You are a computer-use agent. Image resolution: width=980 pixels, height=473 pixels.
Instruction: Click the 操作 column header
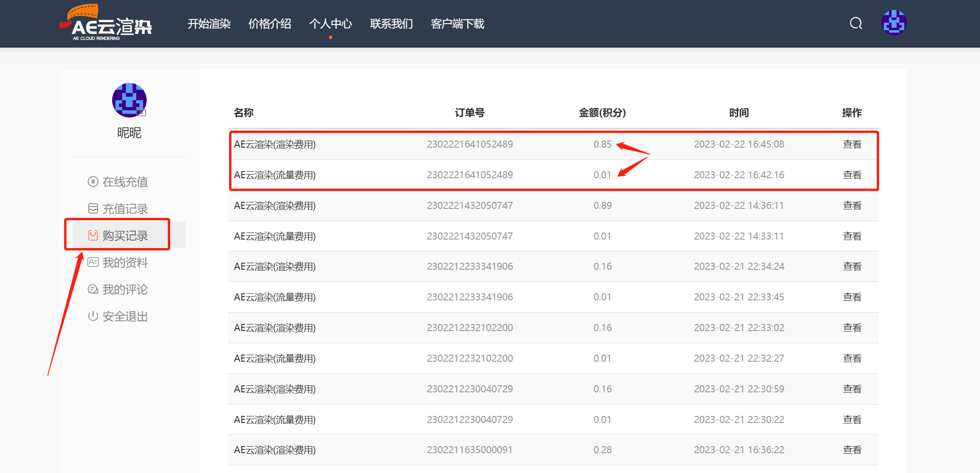[852, 113]
